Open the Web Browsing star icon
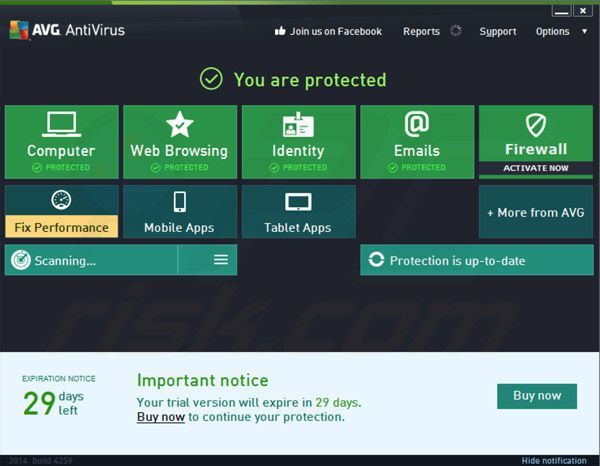Image resolution: width=600 pixels, height=466 pixels. 180,124
